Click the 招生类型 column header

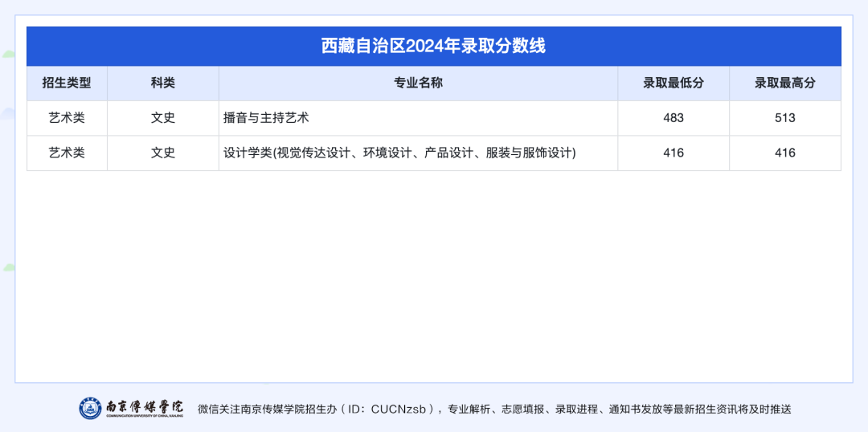pyautogui.click(x=67, y=84)
